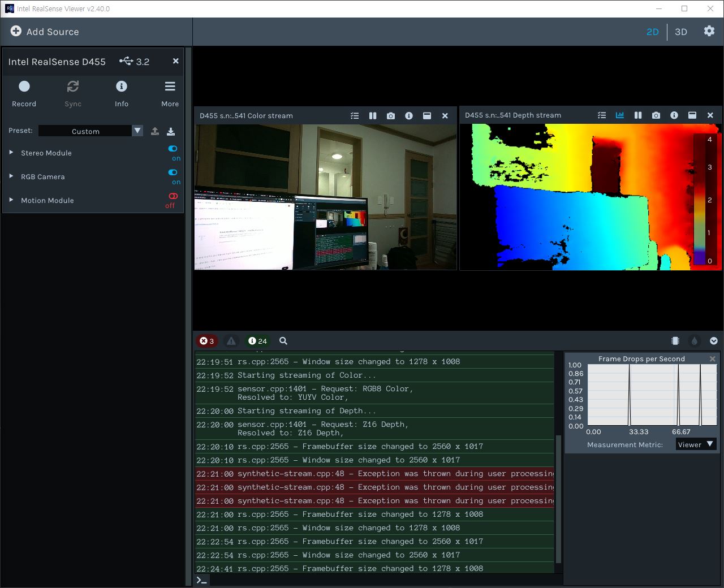This screenshot has height=588, width=724.
Task: Close the Frame Drops per Second chart
Action: click(713, 359)
